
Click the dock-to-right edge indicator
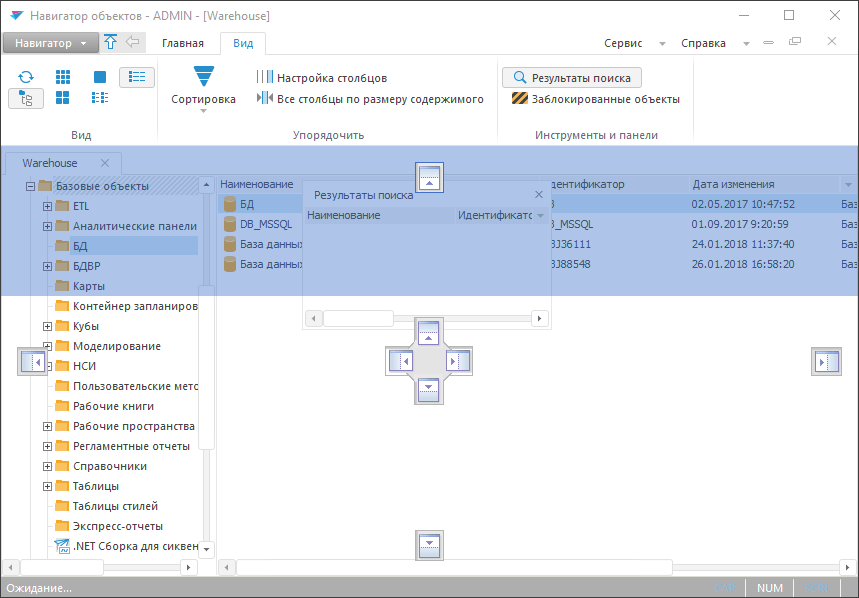[827, 361]
